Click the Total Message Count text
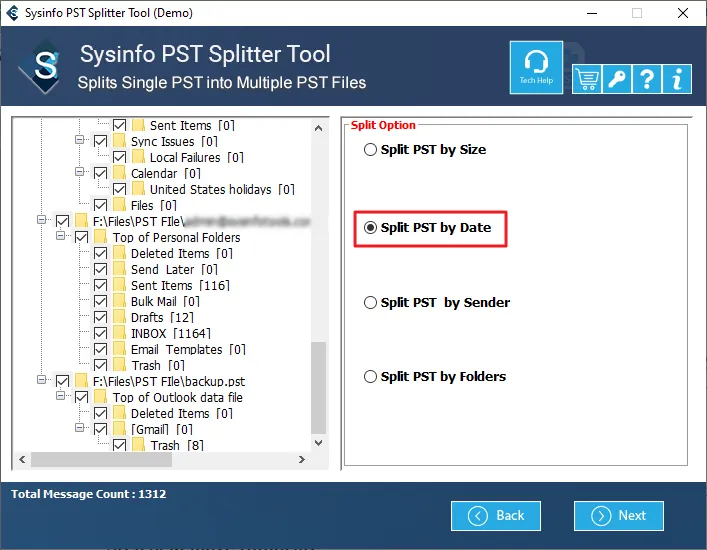This screenshot has height=550, width=707. 88,494
